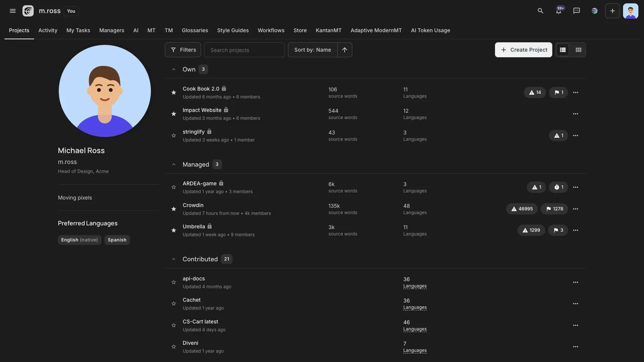644x362 pixels.
Task: Star the ARDEA-game project
Action: [x=174, y=187]
